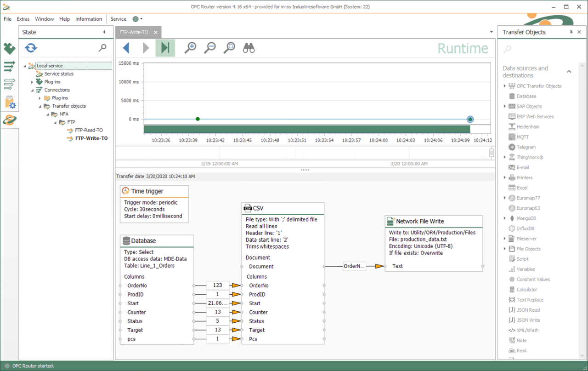The image size is (588, 371).
Task: Select FTP-Read-TO in the tree
Action: tap(89, 130)
